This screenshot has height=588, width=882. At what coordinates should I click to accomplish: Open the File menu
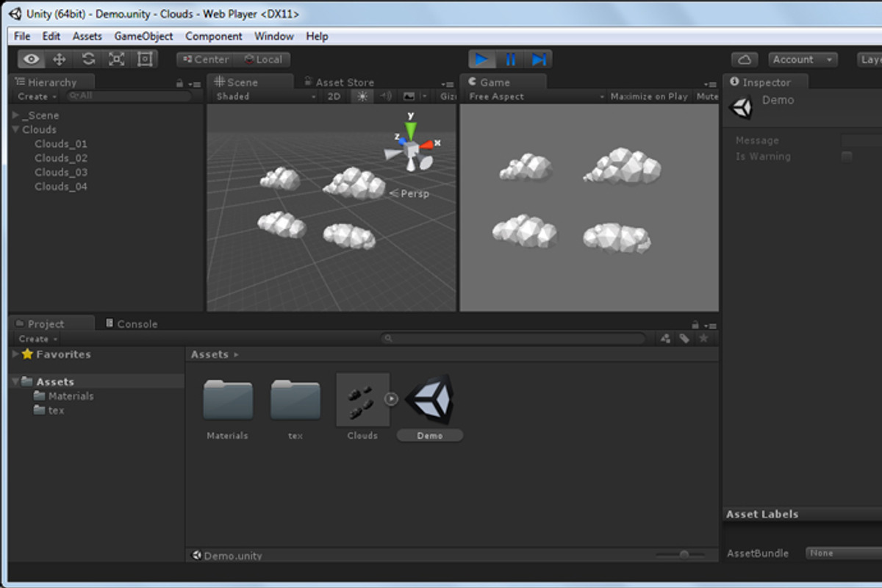[x=22, y=36]
